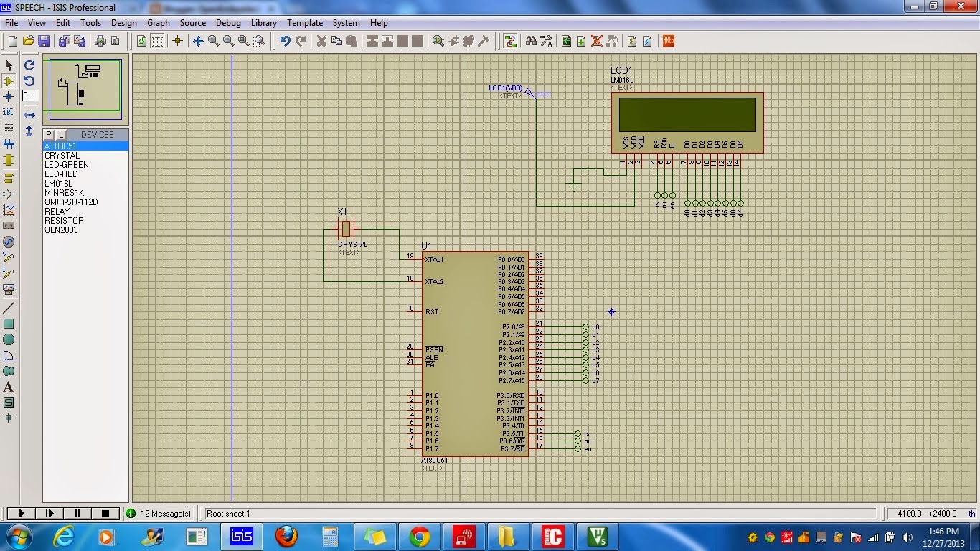
Task: Select the 2D Text tool
Action: pos(9,387)
